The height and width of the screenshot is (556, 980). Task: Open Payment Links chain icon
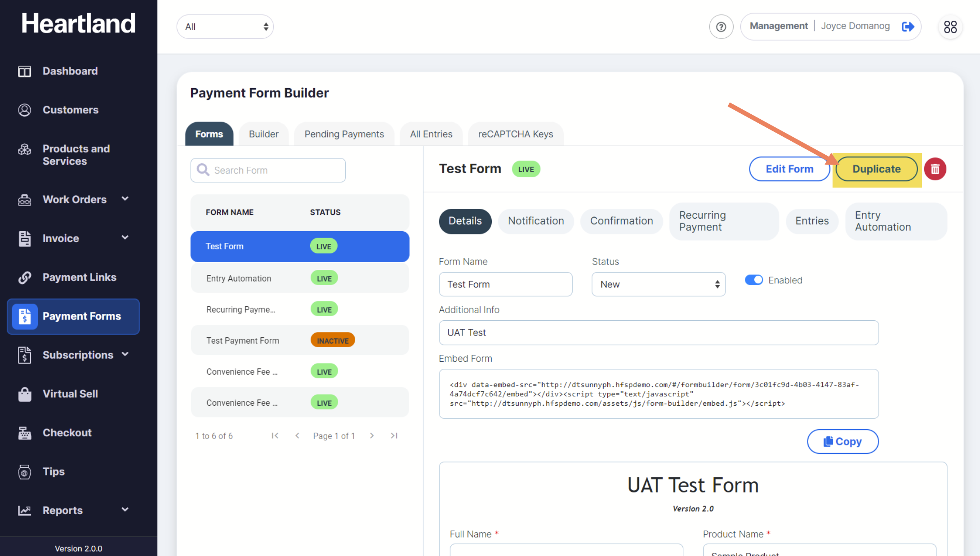coord(24,278)
